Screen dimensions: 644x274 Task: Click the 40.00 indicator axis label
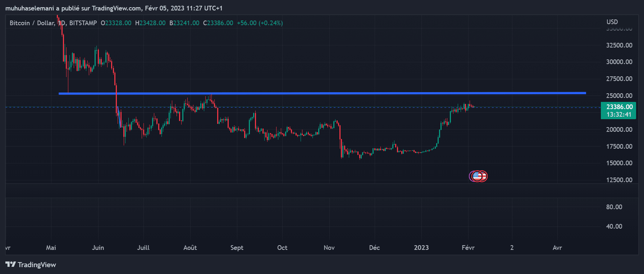coord(614,226)
